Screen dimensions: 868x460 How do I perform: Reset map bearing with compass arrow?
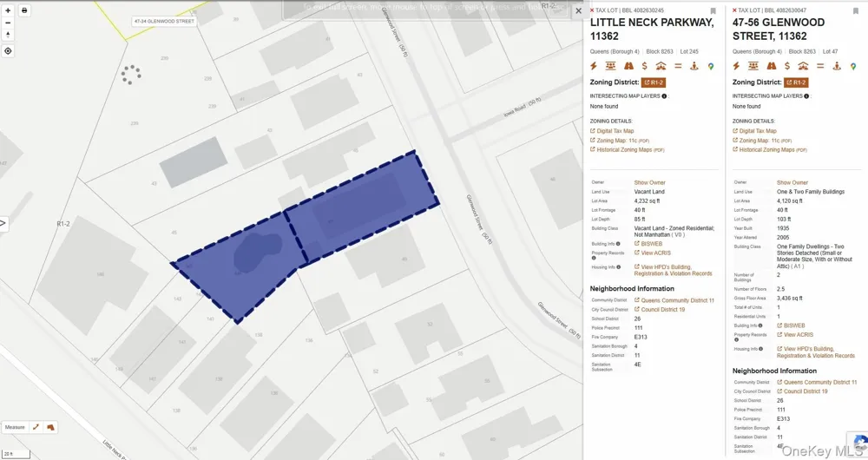(x=8, y=35)
